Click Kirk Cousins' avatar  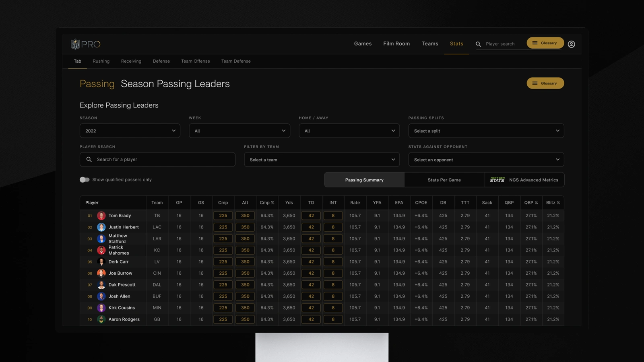(101, 308)
